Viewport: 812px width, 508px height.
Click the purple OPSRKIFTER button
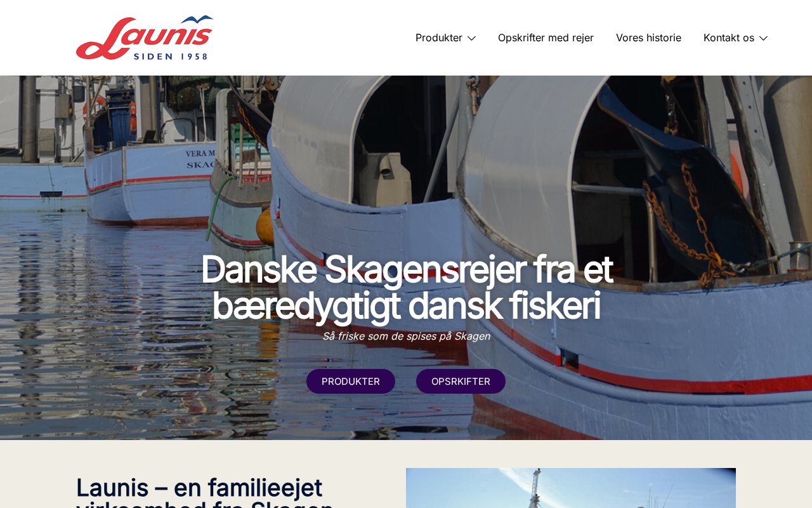461,381
